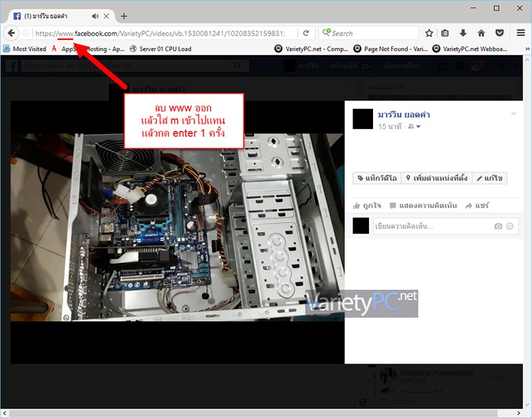
Task: Open a new tab with plus button
Action: [124, 16]
